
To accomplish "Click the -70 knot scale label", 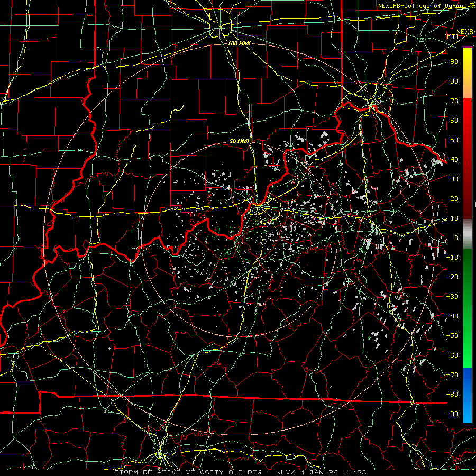I will (452, 375).
